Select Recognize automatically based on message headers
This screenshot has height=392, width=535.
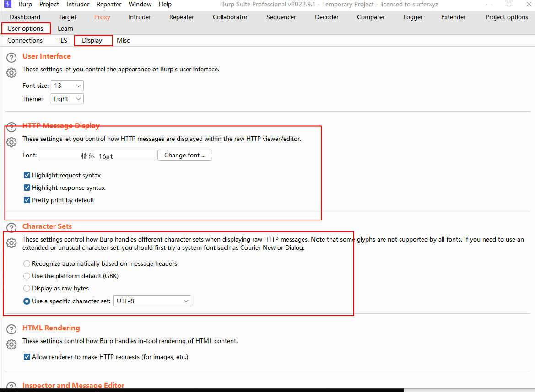27,263
